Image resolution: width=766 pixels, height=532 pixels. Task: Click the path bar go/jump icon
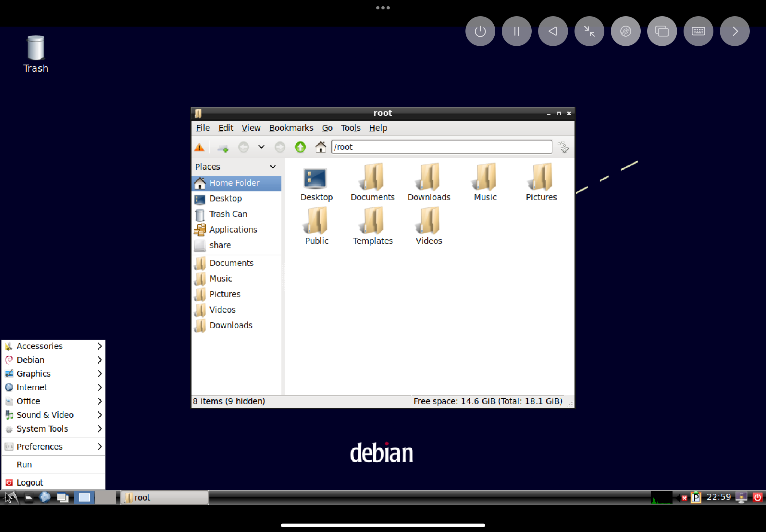click(x=563, y=147)
